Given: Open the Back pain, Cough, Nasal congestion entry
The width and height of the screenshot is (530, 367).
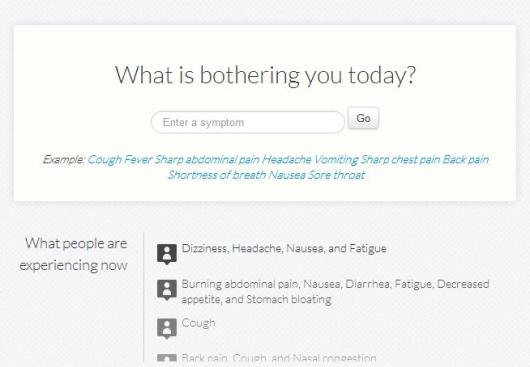Looking at the screenshot, I should [279, 358].
